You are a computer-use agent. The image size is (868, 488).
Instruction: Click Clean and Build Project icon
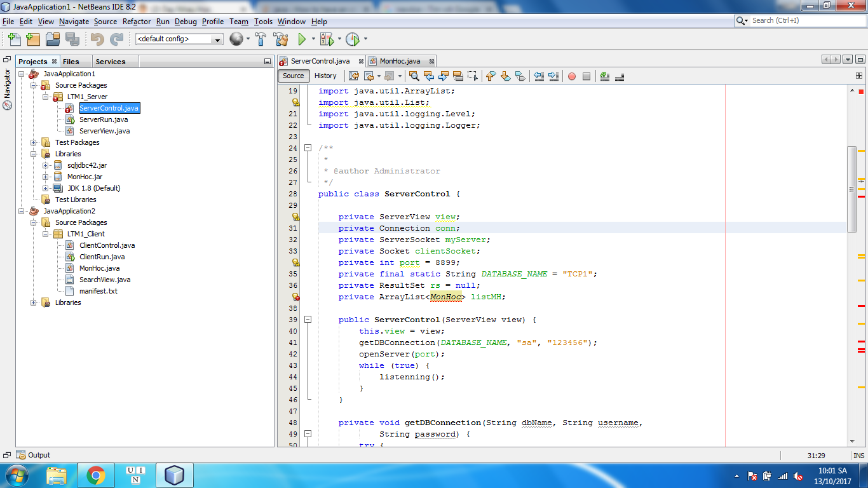280,39
